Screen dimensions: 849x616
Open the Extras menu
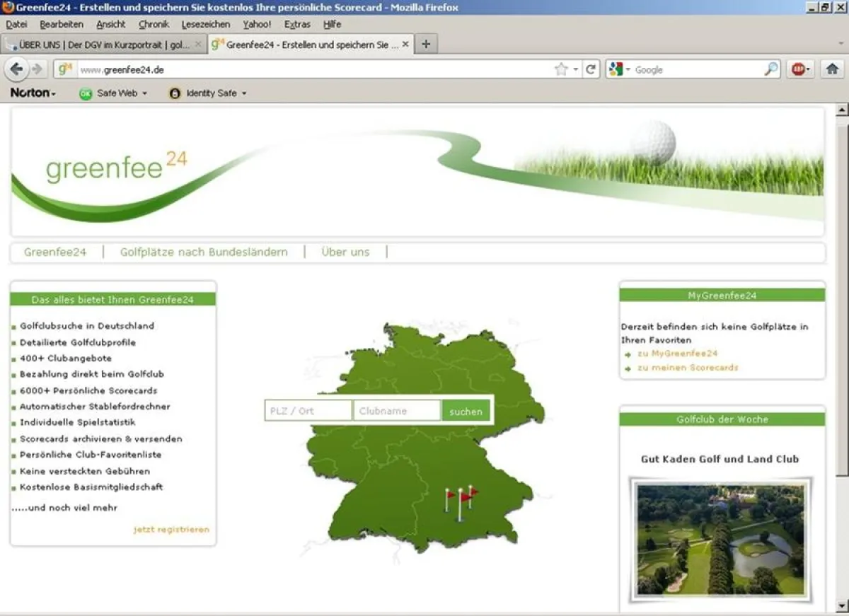(297, 24)
